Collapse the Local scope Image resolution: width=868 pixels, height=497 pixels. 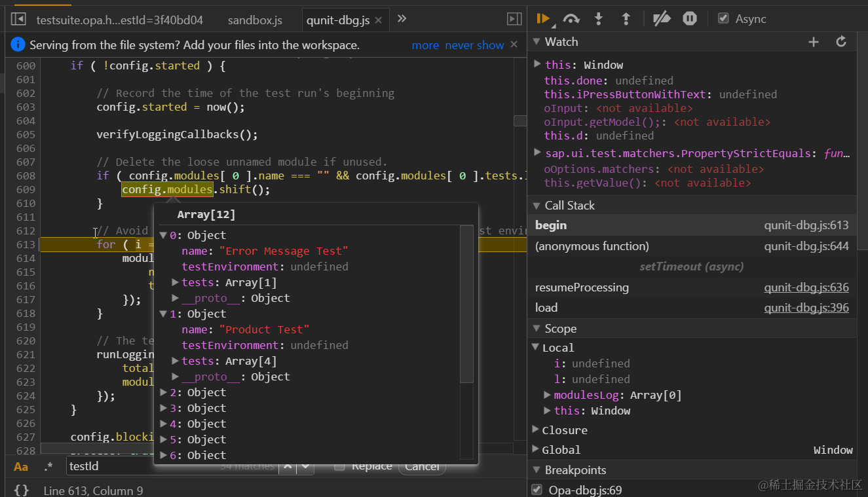(535, 348)
